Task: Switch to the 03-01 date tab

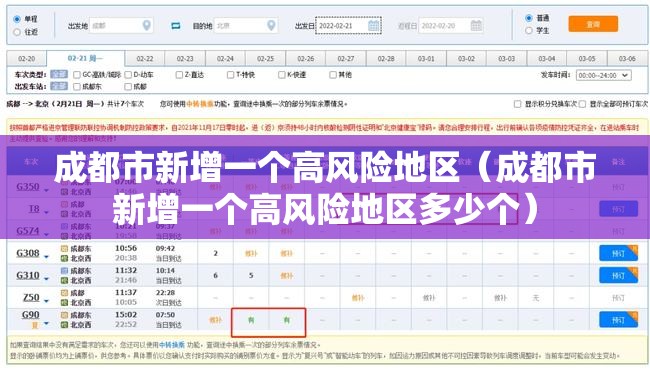Action: tap(426, 58)
